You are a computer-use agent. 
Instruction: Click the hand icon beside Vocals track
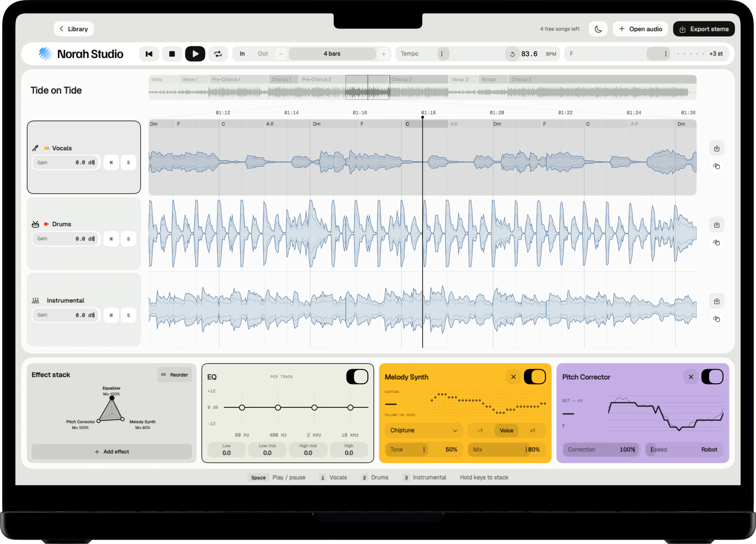point(717,166)
